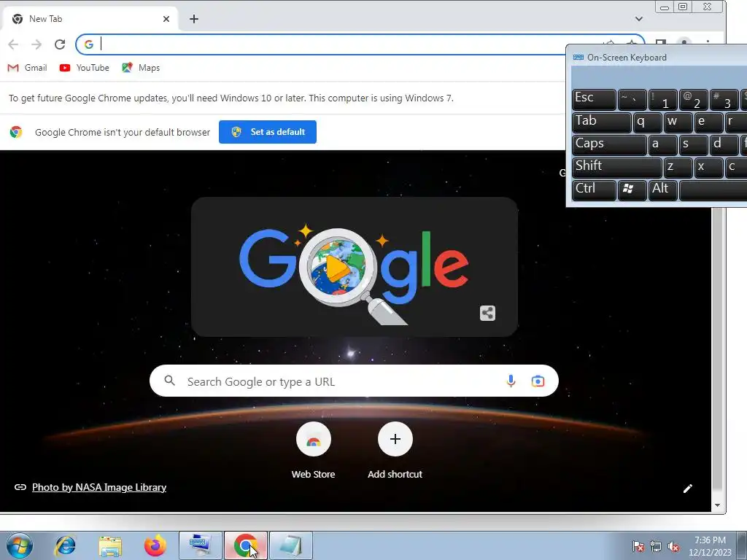Open a new tab with the plus button
The width and height of the screenshot is (747, 560).
click(x=193, y=19)
